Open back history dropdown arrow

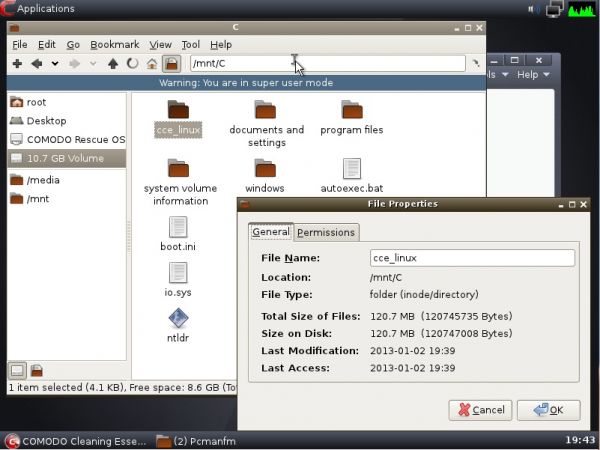pyautogui.click(x=55, y=64)
